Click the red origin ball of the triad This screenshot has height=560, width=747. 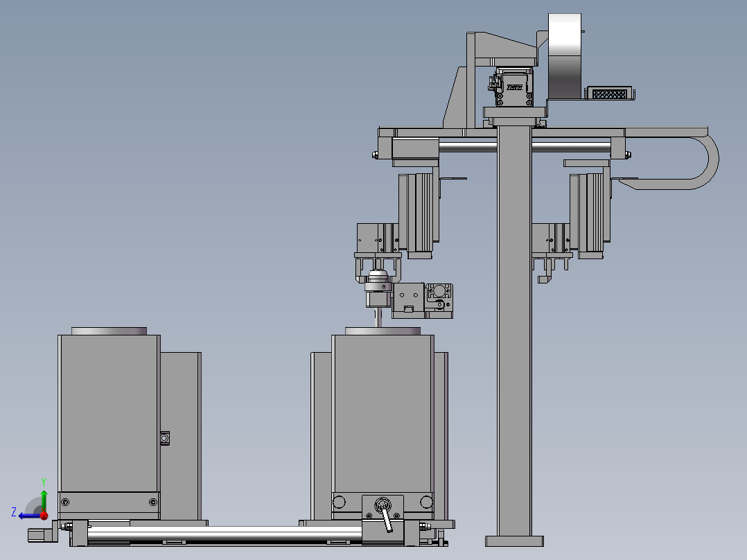(44, 515)
